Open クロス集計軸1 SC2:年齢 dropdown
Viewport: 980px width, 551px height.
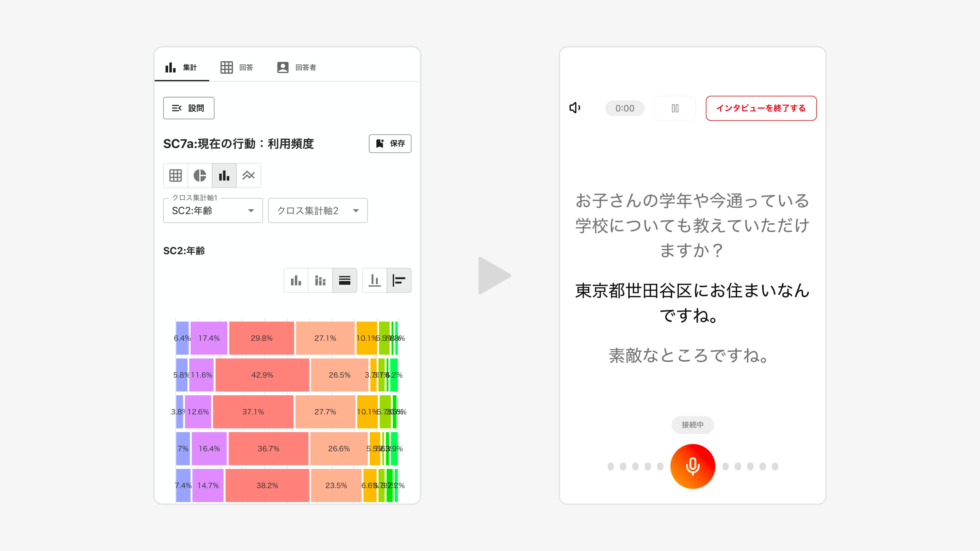tap(213, 211)
